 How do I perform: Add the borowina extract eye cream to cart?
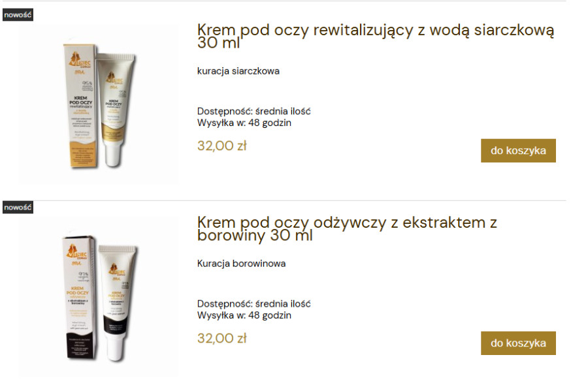[518, 343]
